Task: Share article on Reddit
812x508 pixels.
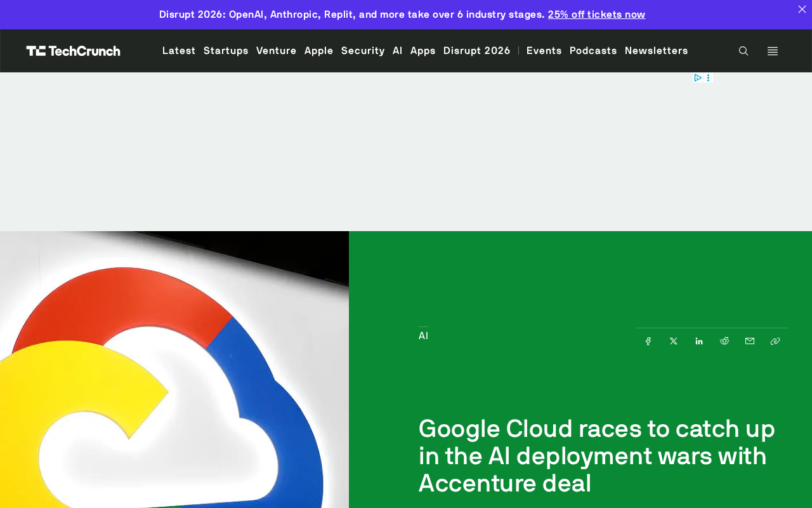Action: click(724, 341)
